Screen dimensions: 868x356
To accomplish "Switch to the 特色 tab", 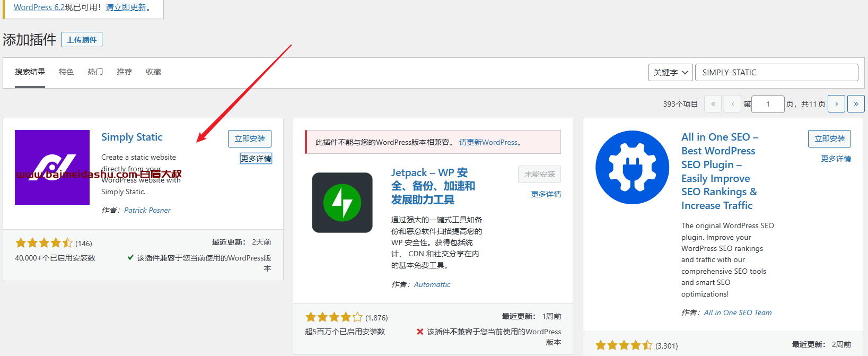I will coord(66,72).
